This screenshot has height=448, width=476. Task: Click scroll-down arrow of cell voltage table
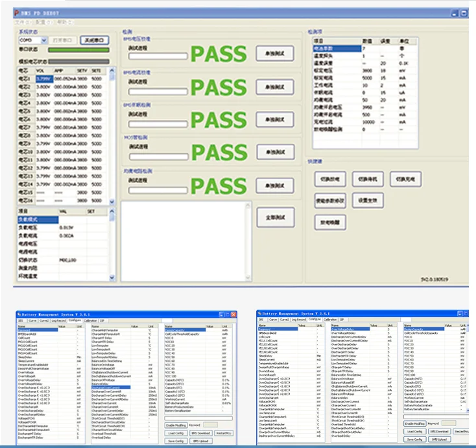click(x=112, y=202)
